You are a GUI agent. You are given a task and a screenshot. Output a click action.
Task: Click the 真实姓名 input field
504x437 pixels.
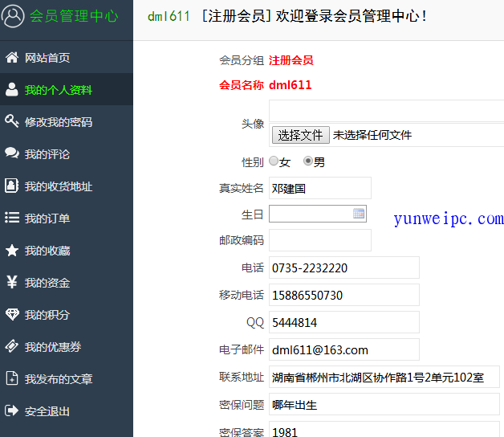coord(319,189)
